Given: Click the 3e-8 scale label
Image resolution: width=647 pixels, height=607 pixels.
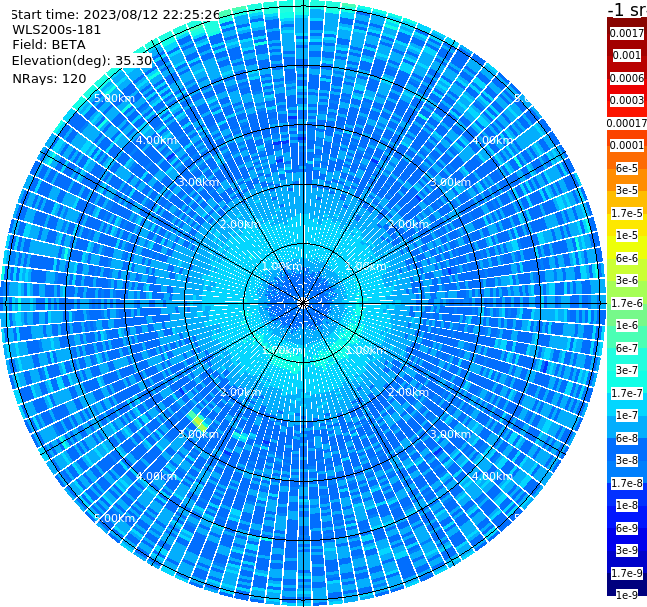Looking at the screenshot, I should pos(627,460).
